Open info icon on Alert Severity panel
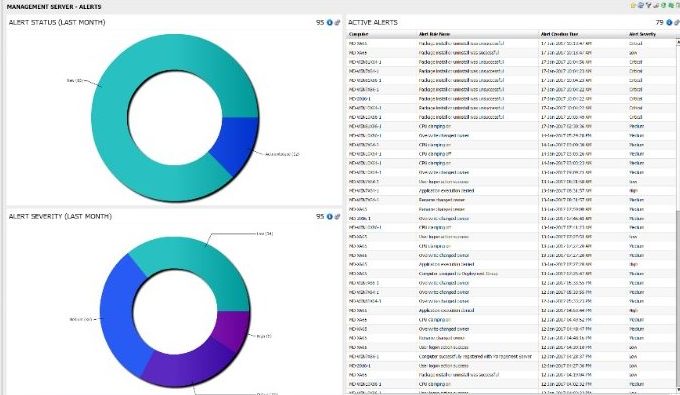This screenshot has width=680, height=395. pos(330,216)
